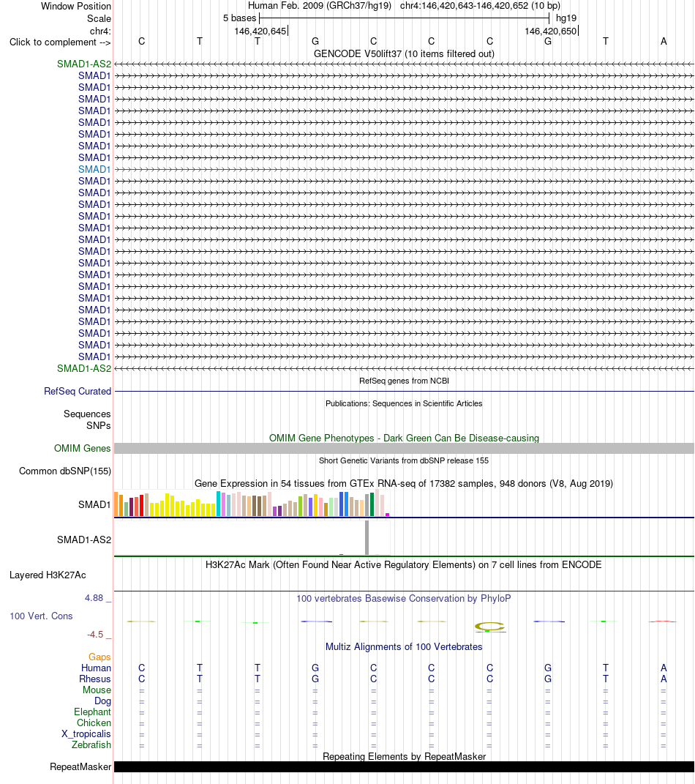Click the 'Sequences' subtrack label
Image resolution: width=695 pixels, height=784 pixels.
tap(87, 414)
